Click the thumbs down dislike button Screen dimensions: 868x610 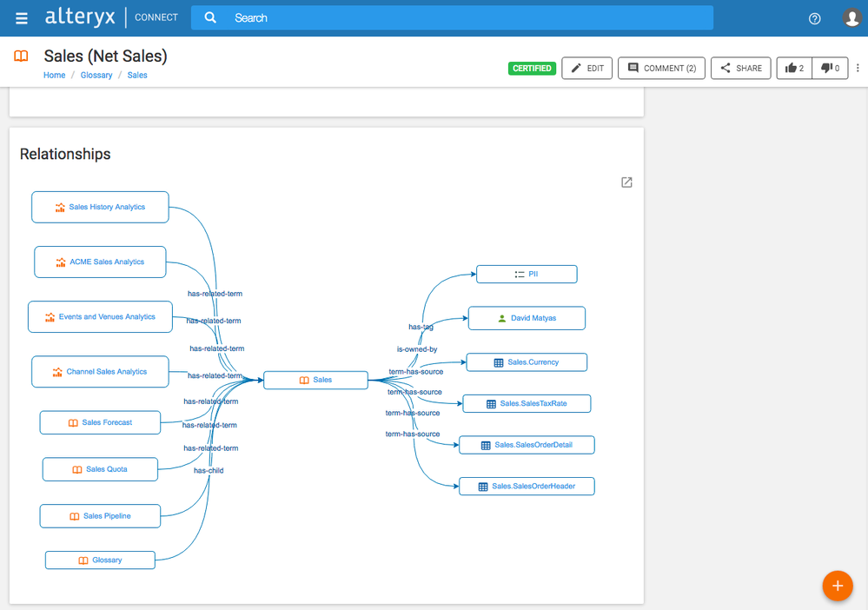(x=830, y=68)
